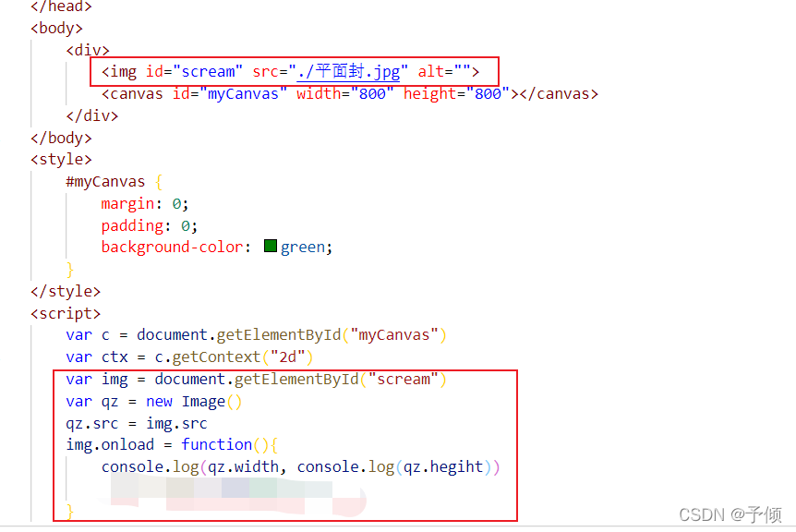Click the 'new' keyword
The image size is (796, 532).
pos(159,402)
